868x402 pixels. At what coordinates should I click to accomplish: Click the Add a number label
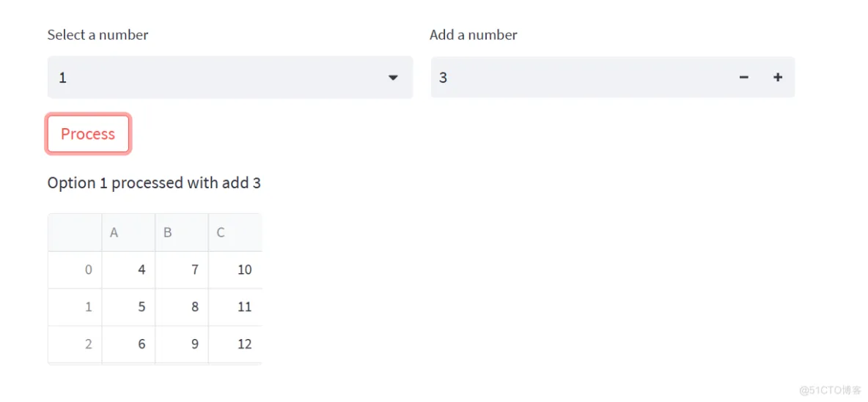pos(474,35)
